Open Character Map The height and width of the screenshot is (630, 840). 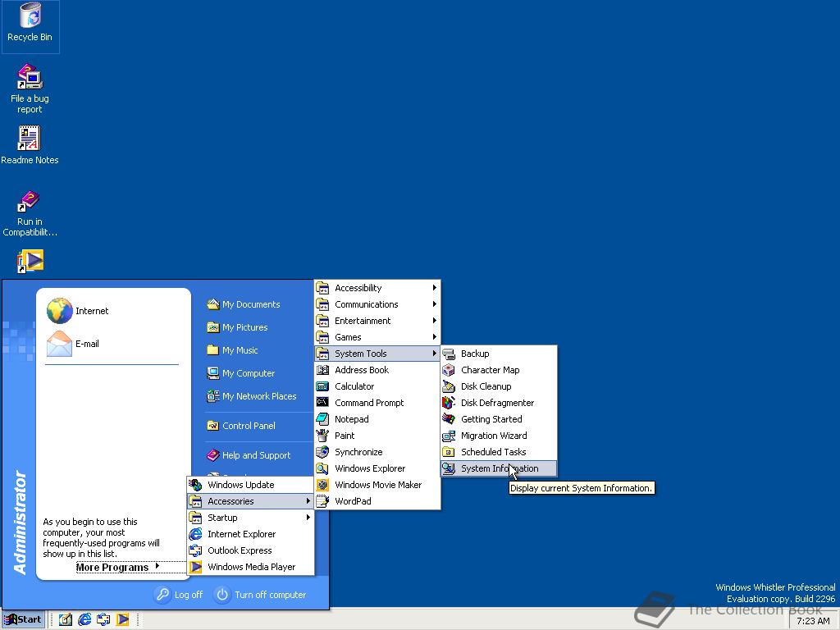[499, 370]
